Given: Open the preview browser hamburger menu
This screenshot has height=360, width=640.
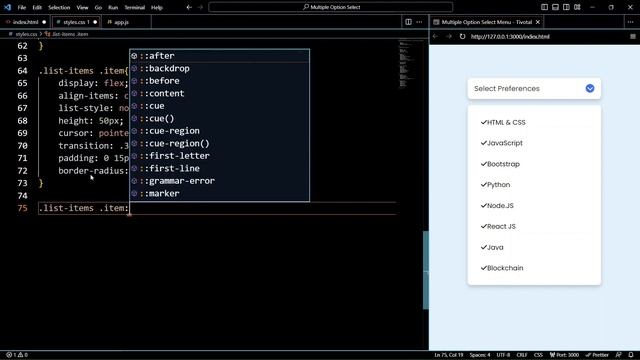Looking at the screenshot, I should 633,36.
